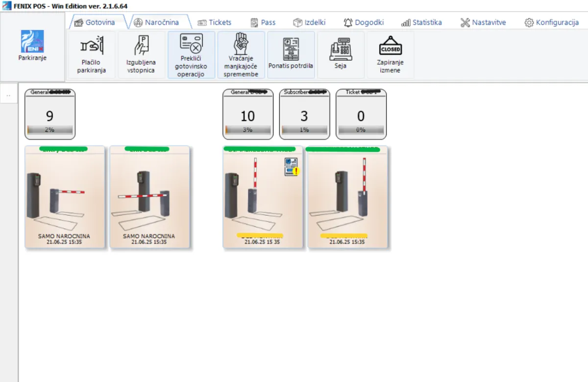This screenshot has width=588, height=382.
Task: Click the 3% occupancy bar
Action: click(x=248, y=130)
